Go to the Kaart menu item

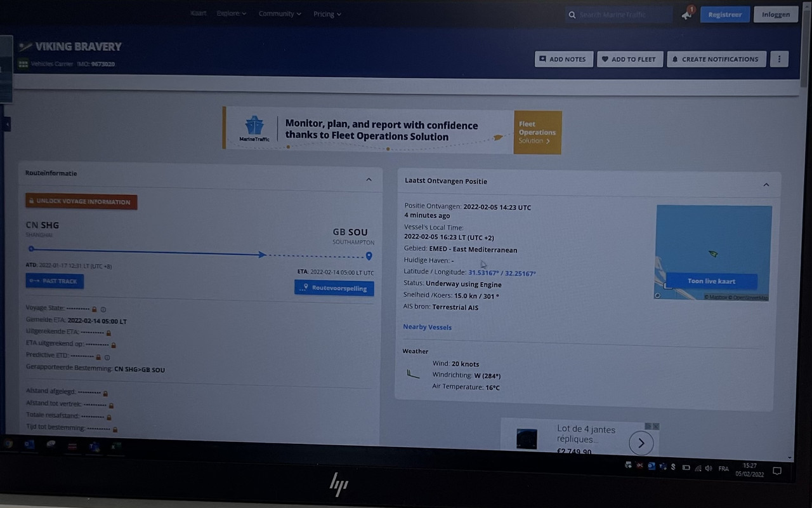pyautogui.click(x=199, y=13)
